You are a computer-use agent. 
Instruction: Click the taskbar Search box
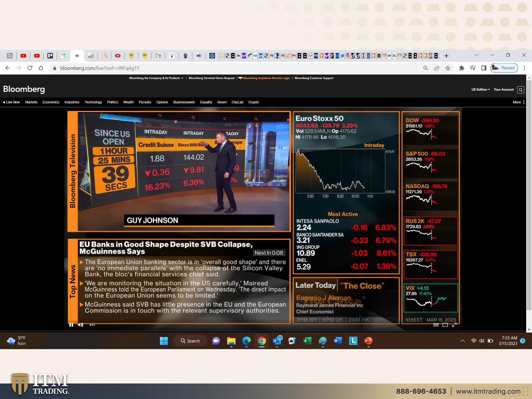pos(190,341)
